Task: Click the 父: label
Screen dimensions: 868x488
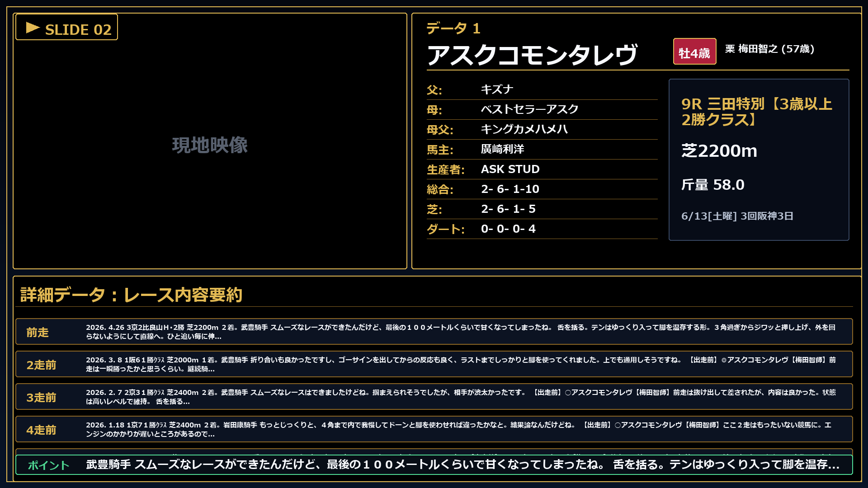Action: (x=434, y=90)
